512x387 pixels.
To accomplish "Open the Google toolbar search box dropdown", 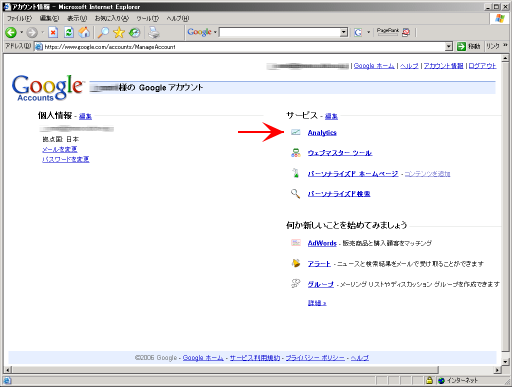I will [x=344, y=32].
